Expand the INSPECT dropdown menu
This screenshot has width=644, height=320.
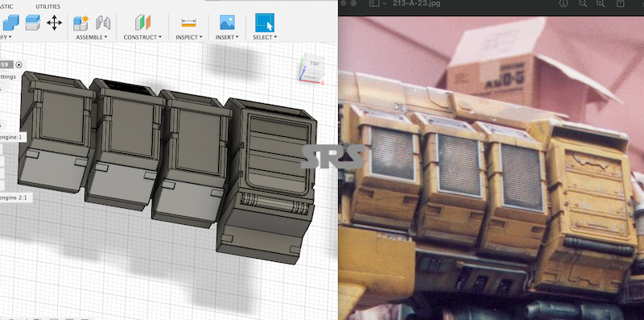point(189,37)
